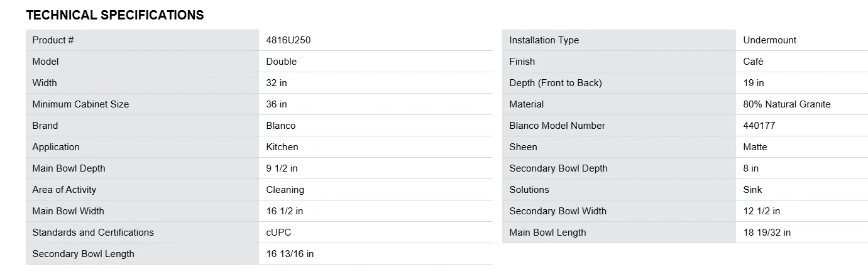Image resolution: width=868 pixels, height=274 pixels.
Task: Select the Blanco model number 440177
Action: (x=759, y=126)
